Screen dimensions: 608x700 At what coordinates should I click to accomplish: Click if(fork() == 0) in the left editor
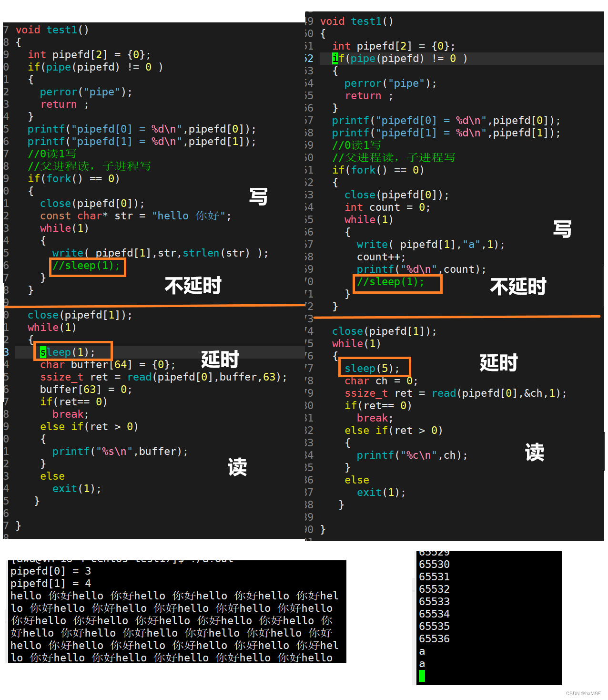74,179
